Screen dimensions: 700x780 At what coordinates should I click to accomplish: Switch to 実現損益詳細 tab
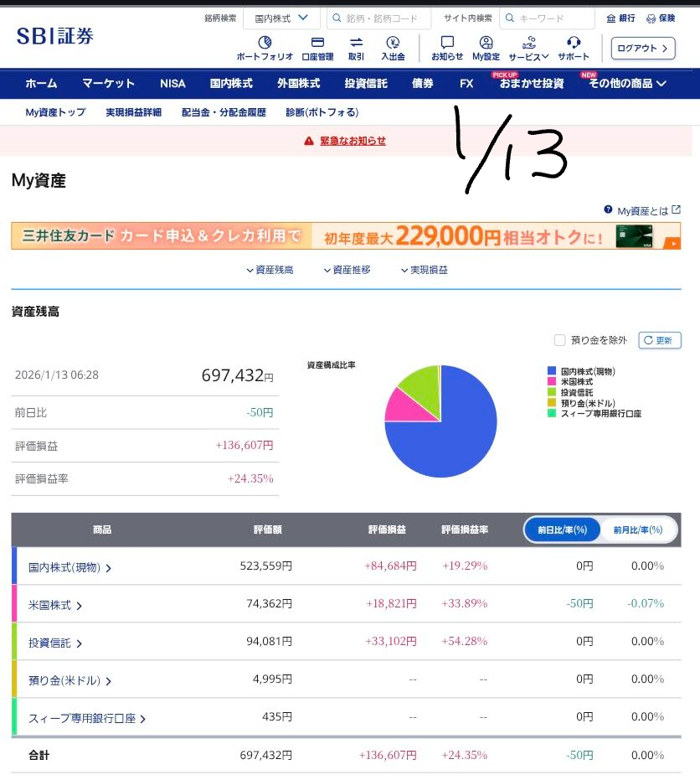pyautogui.click(x=133, y=112)
